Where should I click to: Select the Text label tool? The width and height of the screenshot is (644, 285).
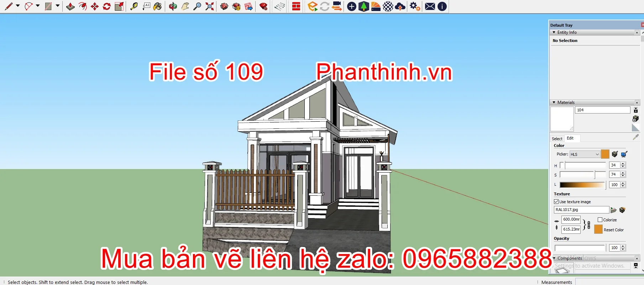coord(146,6)
